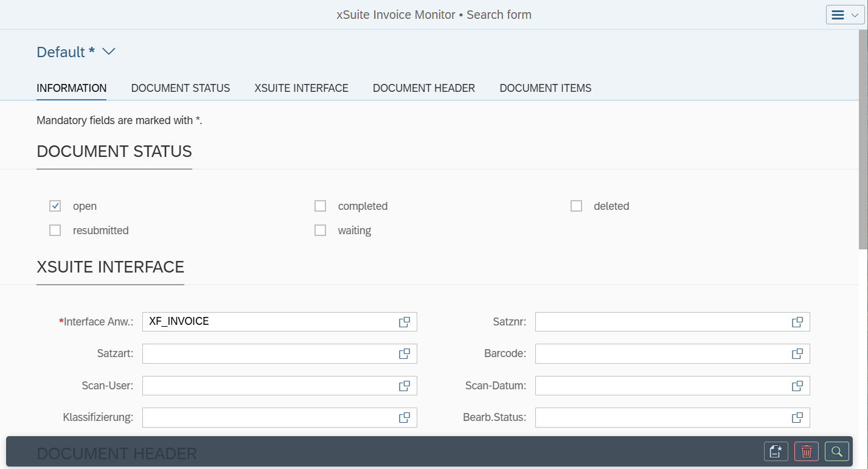Image resolution: width=868 pixels, height=469 pixels.
Task: Enable the deleted status checkbox
Action: tap(576, 206)
